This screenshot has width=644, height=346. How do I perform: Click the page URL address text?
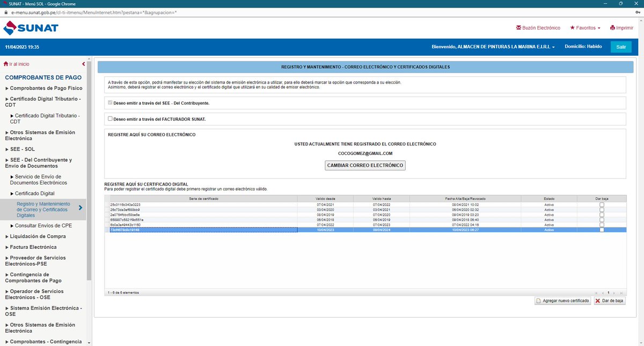94,11
